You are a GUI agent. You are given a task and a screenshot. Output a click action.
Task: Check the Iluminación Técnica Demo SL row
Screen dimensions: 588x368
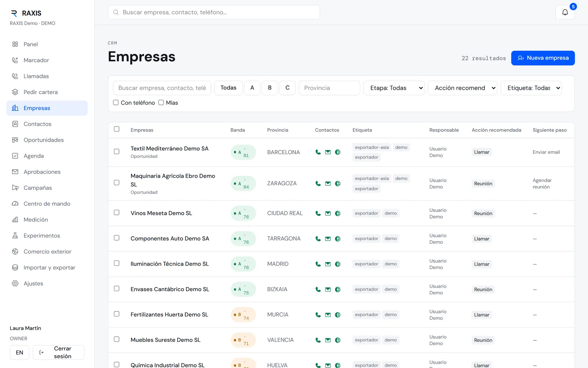tap(116, 263)
